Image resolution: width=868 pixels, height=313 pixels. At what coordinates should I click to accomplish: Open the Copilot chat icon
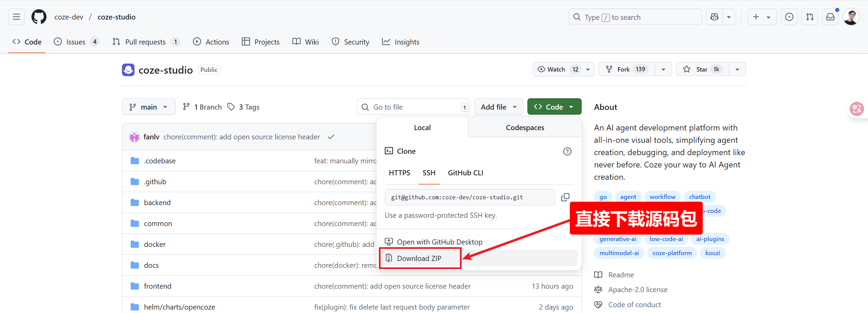pyautogui.click(x=715, y=17)
